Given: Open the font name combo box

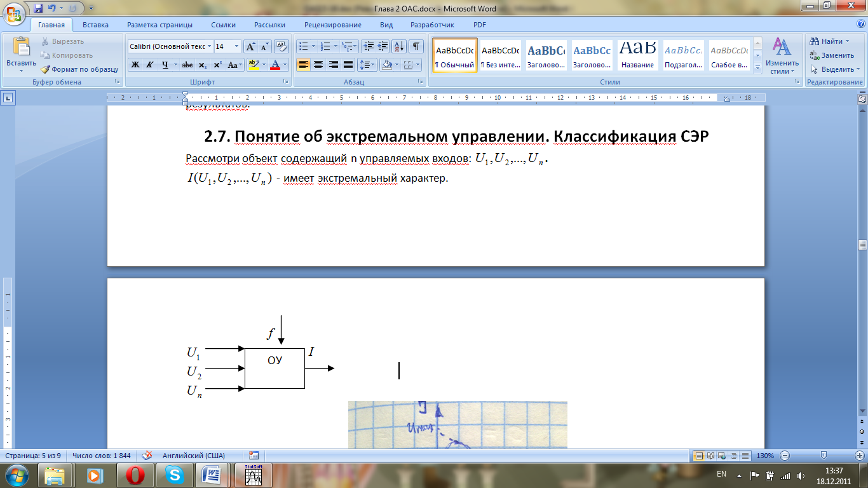Looking at the screenshot, I should point(170,46).
